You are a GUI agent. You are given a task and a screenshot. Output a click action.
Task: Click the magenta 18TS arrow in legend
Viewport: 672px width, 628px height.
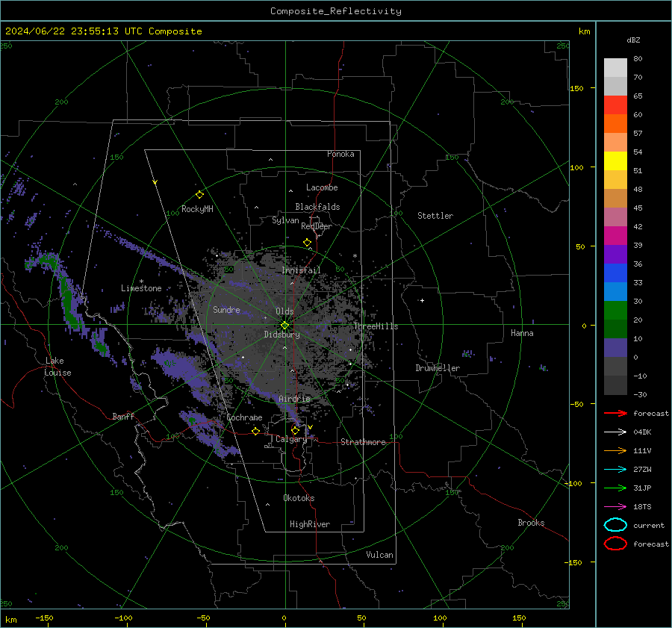615,507
